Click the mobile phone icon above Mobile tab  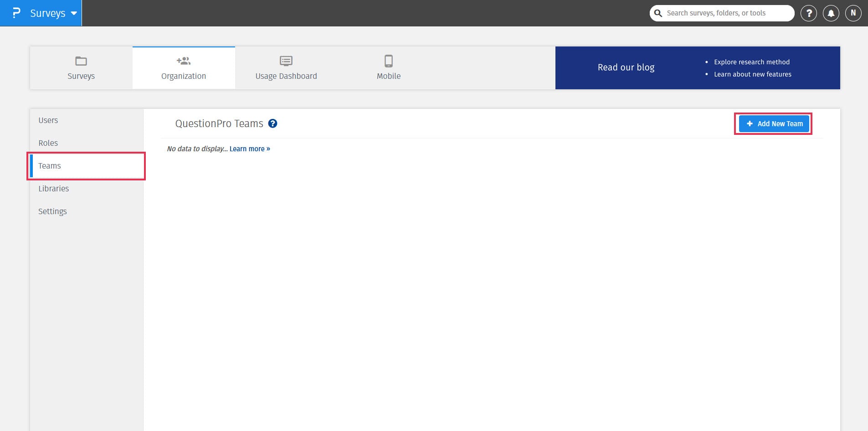point(388,61)
